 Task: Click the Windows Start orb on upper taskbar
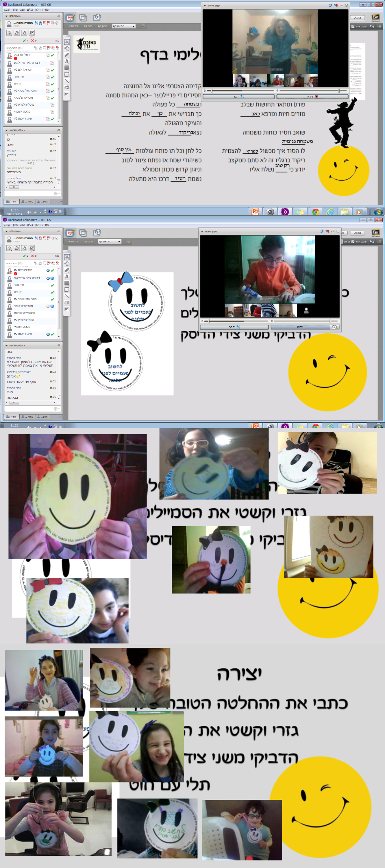378,212
